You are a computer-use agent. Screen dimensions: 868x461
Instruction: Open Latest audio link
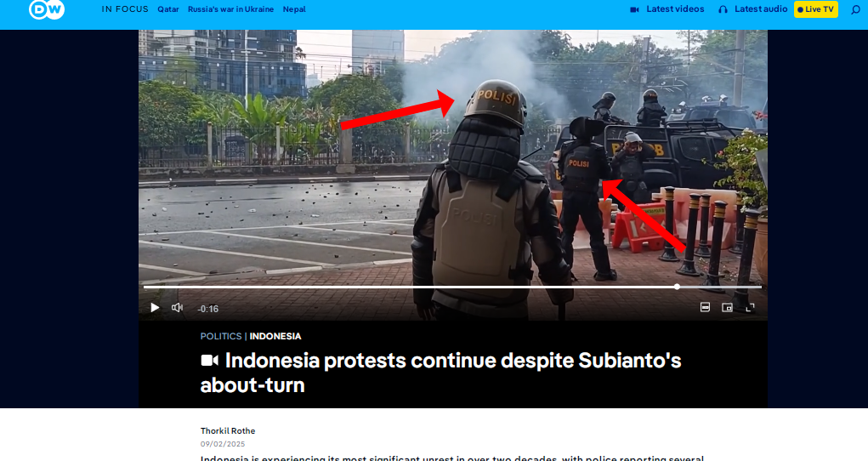tap(761, 9)
